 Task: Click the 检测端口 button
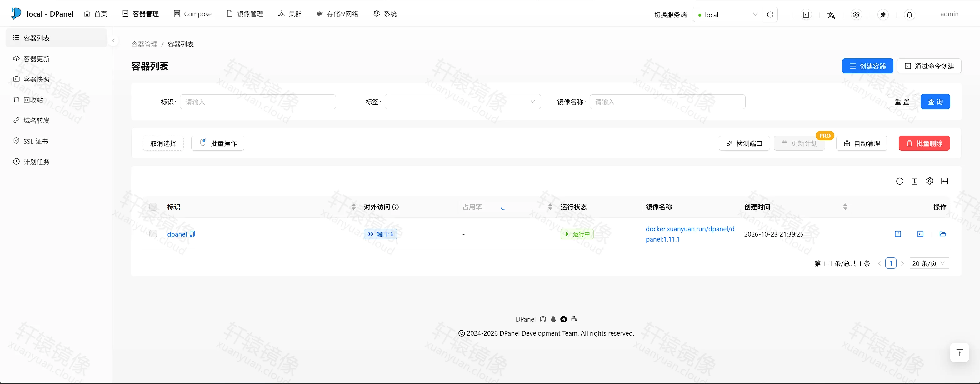click(x=744, y=143)
